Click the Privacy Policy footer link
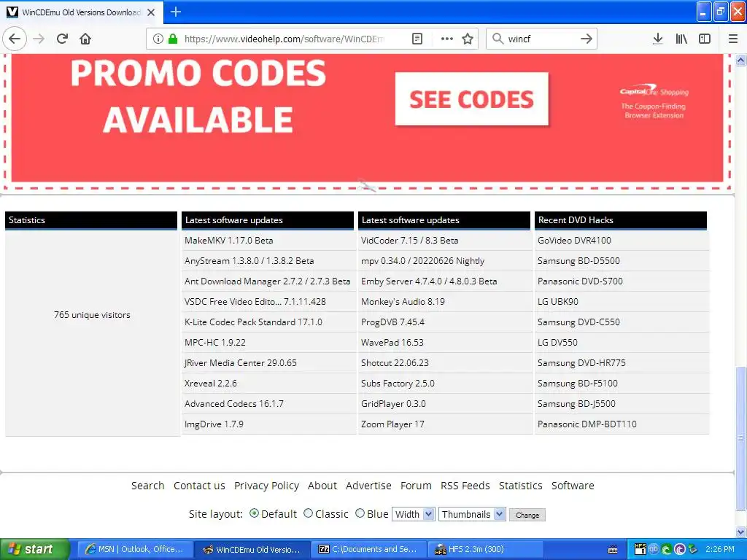 [266, 486]
